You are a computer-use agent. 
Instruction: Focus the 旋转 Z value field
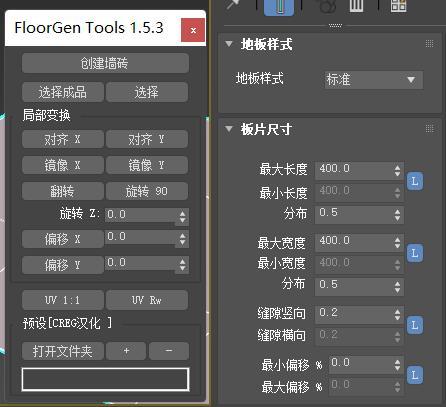[140, 214]
